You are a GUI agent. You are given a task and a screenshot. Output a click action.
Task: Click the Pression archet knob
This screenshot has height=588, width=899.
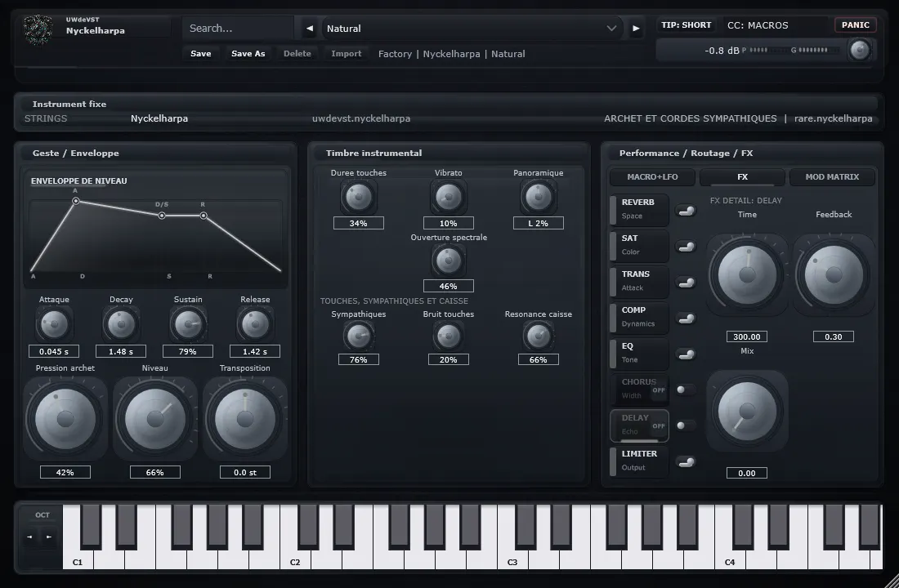tap(65, 418)
